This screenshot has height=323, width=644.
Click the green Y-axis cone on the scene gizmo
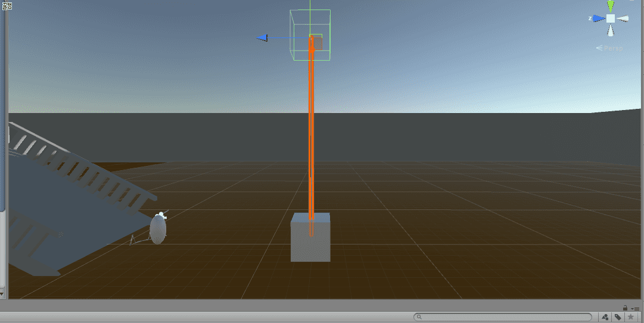(611, 6)
